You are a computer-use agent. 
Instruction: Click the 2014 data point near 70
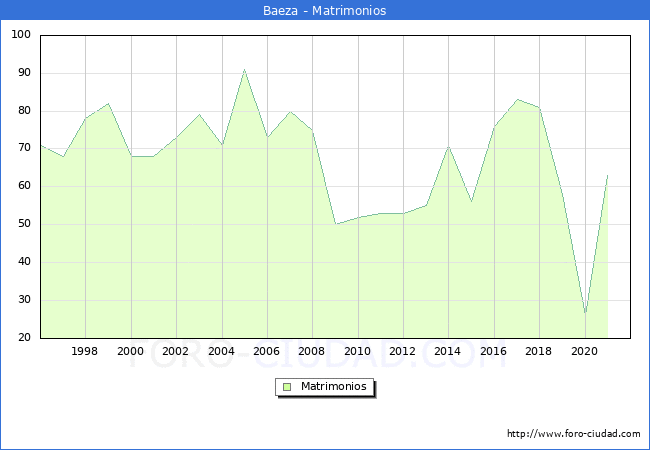point(449,147)
